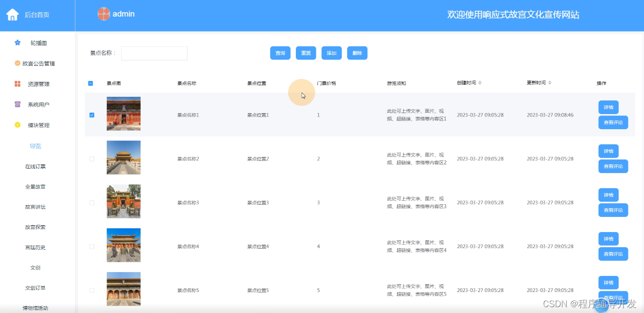Check the checkbox for 景点名称5 row
Image resolution: width=644 pixels, height=313 pixels.
pos(92,291)
